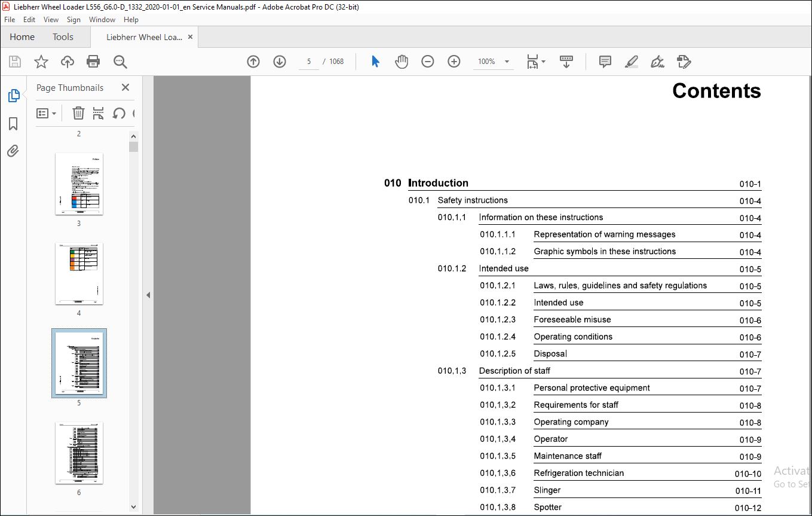
Task: Activate the Selection arrow tool
Action: click(375, 62)
